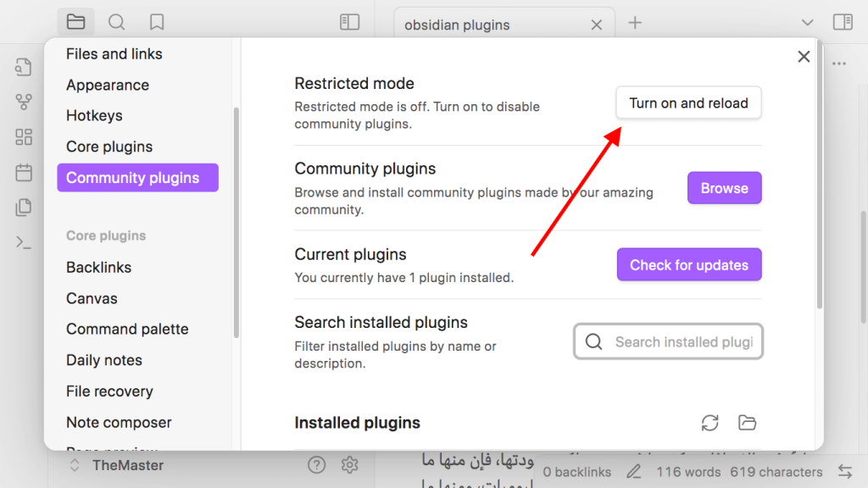Open the help question mark icon

(x=317, y=465)
